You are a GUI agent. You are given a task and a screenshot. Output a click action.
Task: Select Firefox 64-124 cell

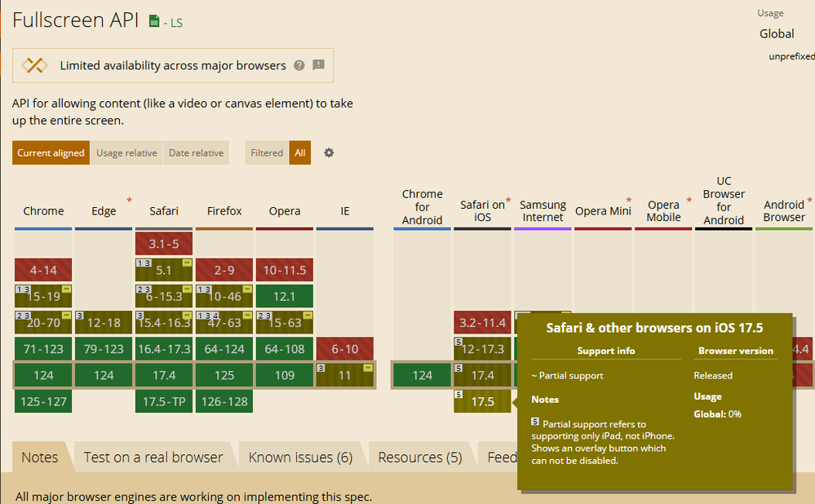tap(224, 349)
